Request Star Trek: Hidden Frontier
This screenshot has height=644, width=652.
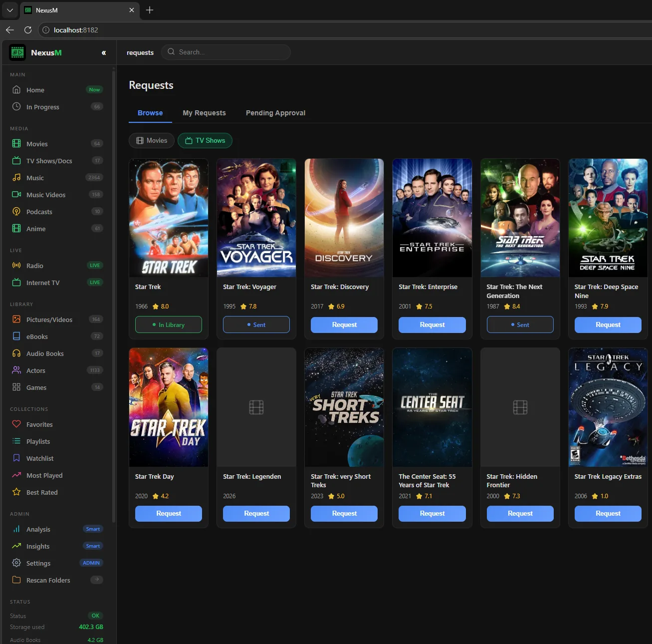point(520,514)
